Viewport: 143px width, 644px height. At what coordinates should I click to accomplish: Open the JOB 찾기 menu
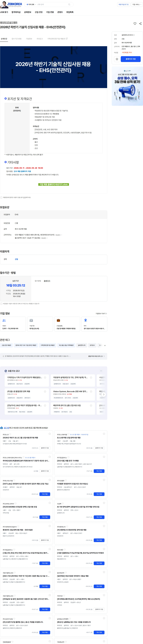(4, 12)
